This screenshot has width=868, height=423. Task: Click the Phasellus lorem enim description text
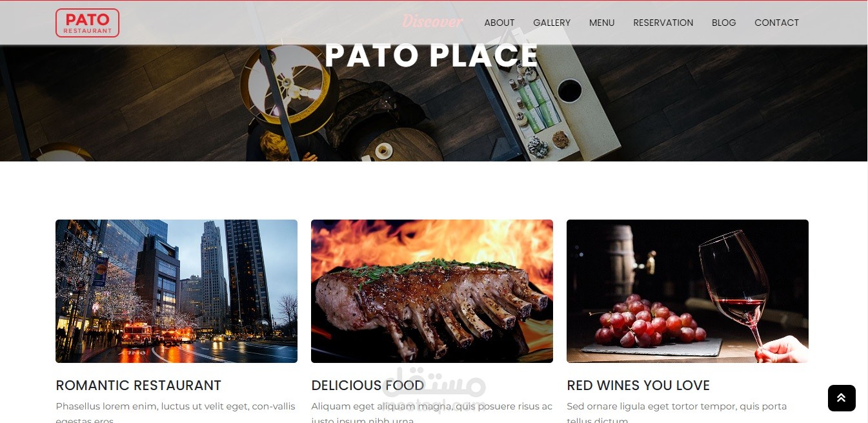tap(176, 412)
